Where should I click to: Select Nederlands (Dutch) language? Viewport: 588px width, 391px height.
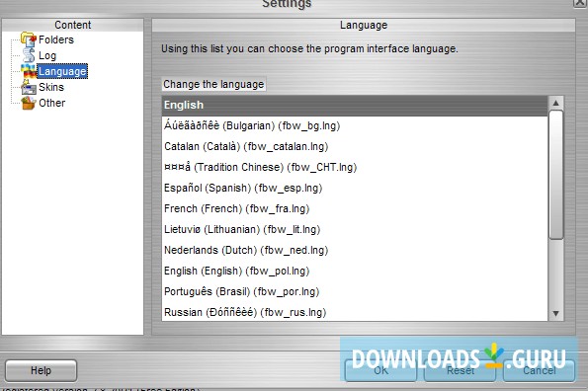click(355, 250)
